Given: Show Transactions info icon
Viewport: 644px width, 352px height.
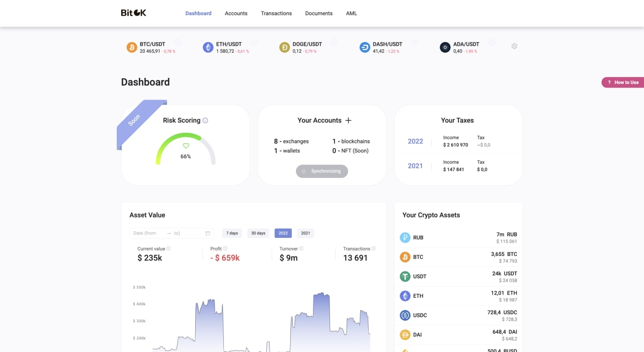Looking at the screenshot, I should 373,248.
